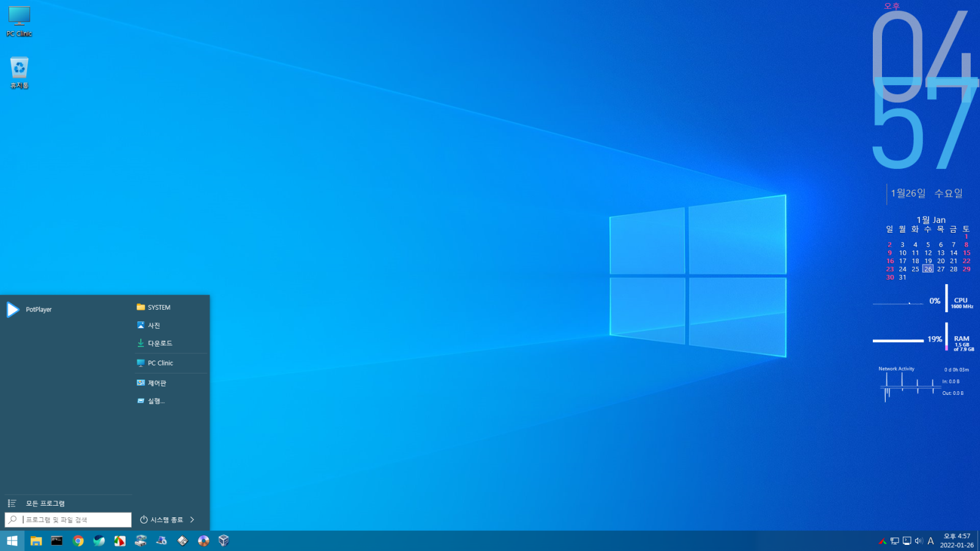The image size is (980, 551).
Task: Open PotPlayer from the start menu
Action: click(x=38, y=310)
